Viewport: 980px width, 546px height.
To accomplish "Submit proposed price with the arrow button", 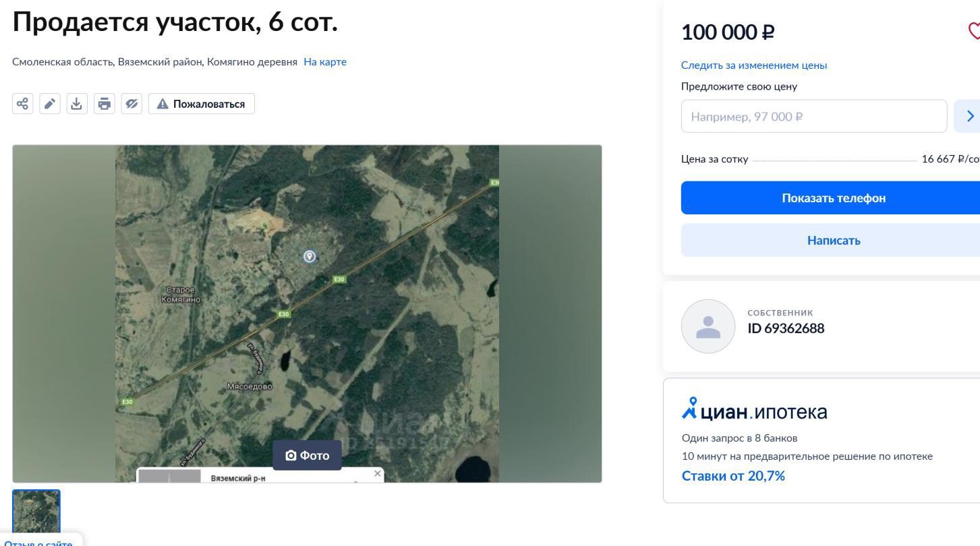I will (x=969, y=117).
